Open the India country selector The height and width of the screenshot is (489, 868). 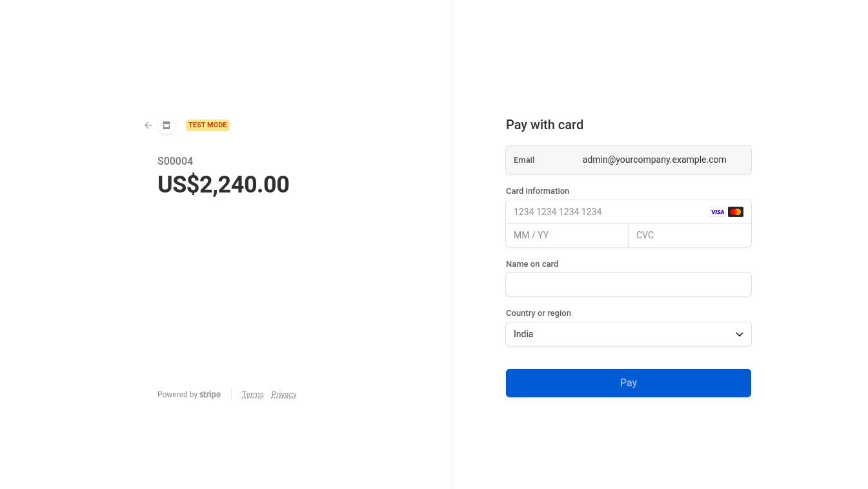pos(620,334)
